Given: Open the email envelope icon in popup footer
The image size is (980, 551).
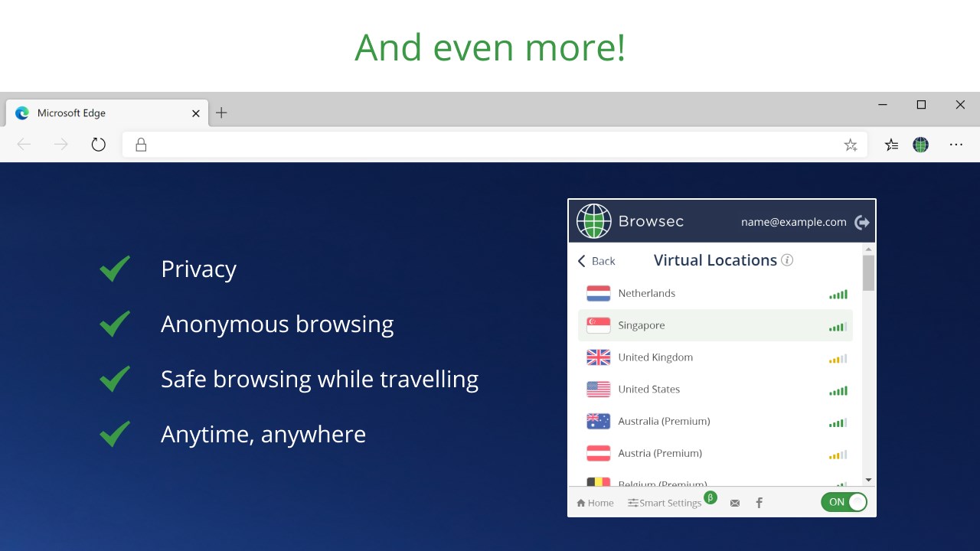Looking at the screenshot, I should point(735,503).
